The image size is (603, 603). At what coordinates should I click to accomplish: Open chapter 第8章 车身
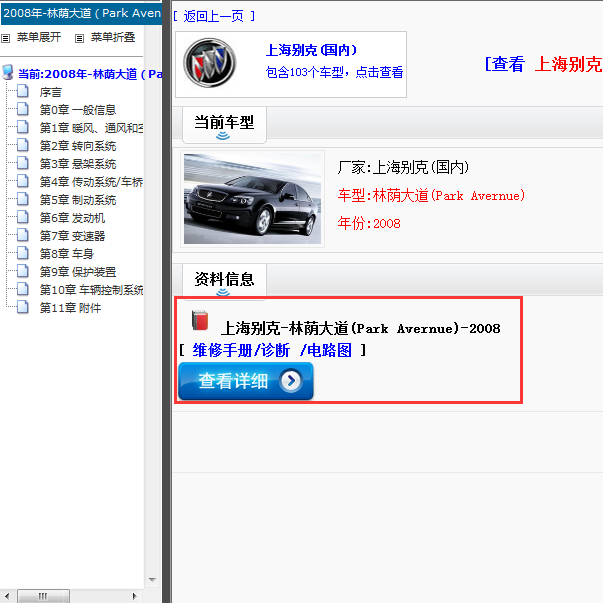point(67,254)
